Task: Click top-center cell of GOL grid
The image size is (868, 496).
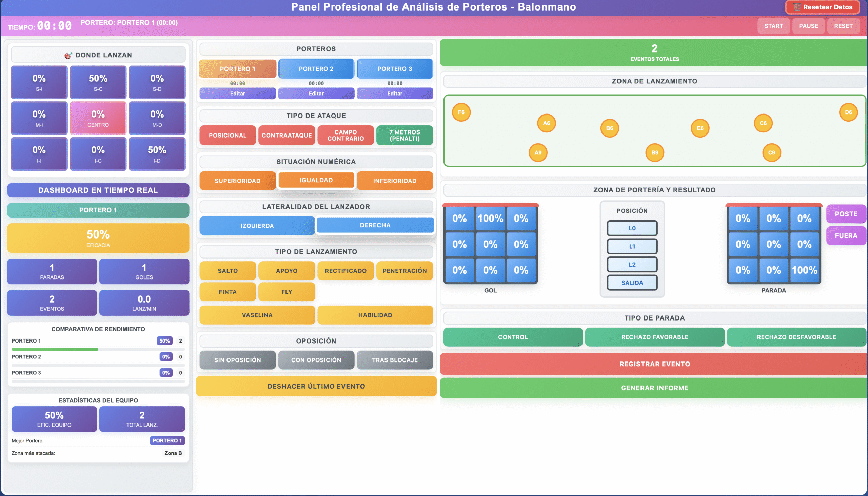Action: pos(490,219)
